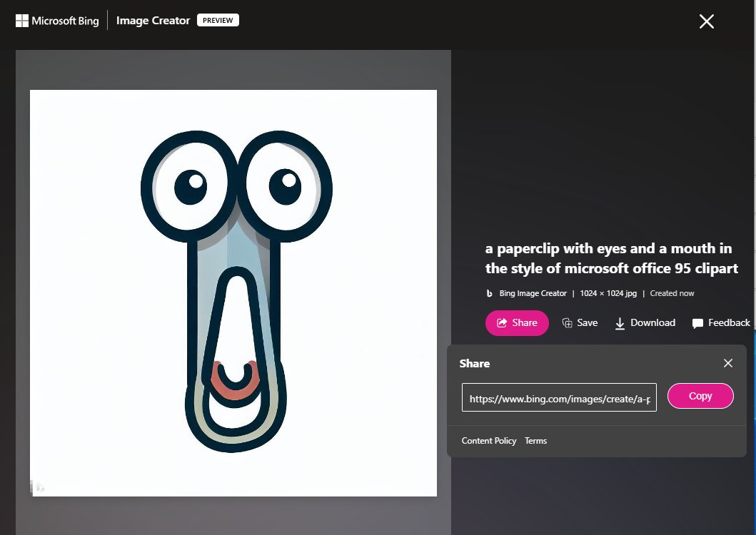Open the Content Policy link
The image size is (756, 535).
pyautogui.click(x=489, y=441)
